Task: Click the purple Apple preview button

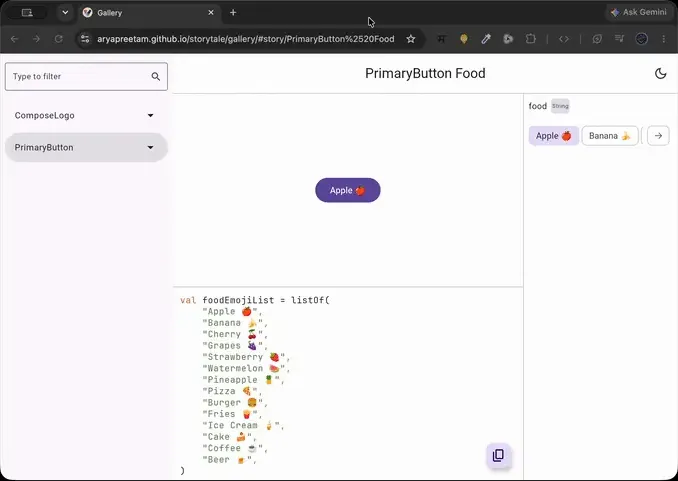Action: [x=348, y=190]
